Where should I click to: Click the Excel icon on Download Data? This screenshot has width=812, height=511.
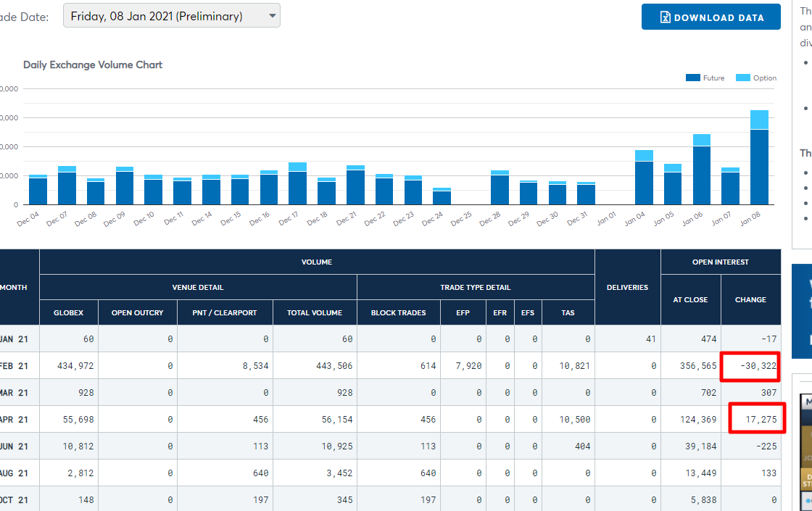(666, 17)
